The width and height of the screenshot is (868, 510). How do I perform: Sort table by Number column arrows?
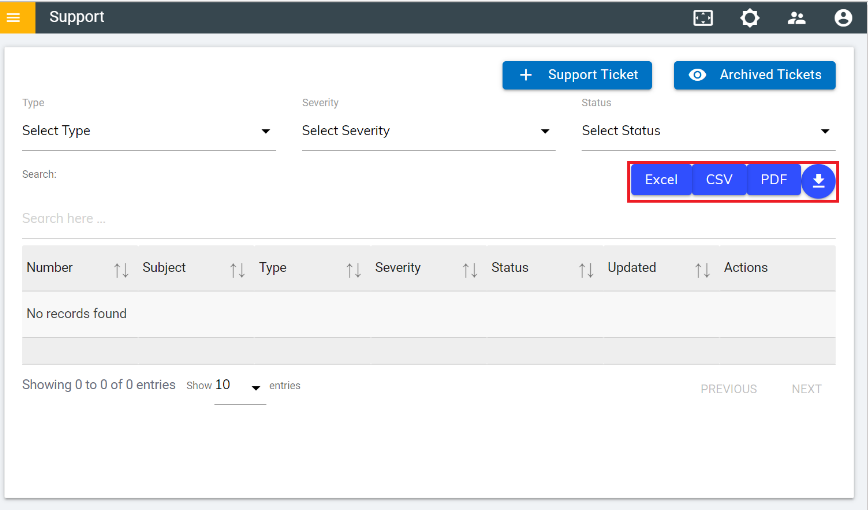121,269
